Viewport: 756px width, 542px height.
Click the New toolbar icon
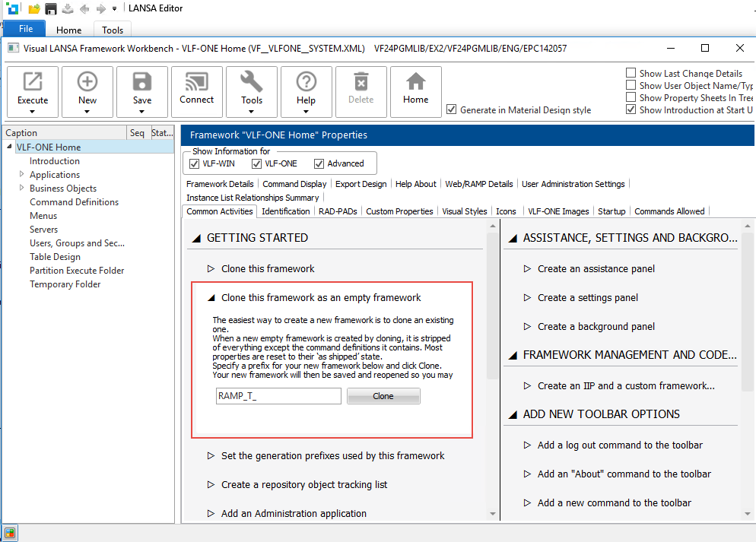[x=87, y=82]
